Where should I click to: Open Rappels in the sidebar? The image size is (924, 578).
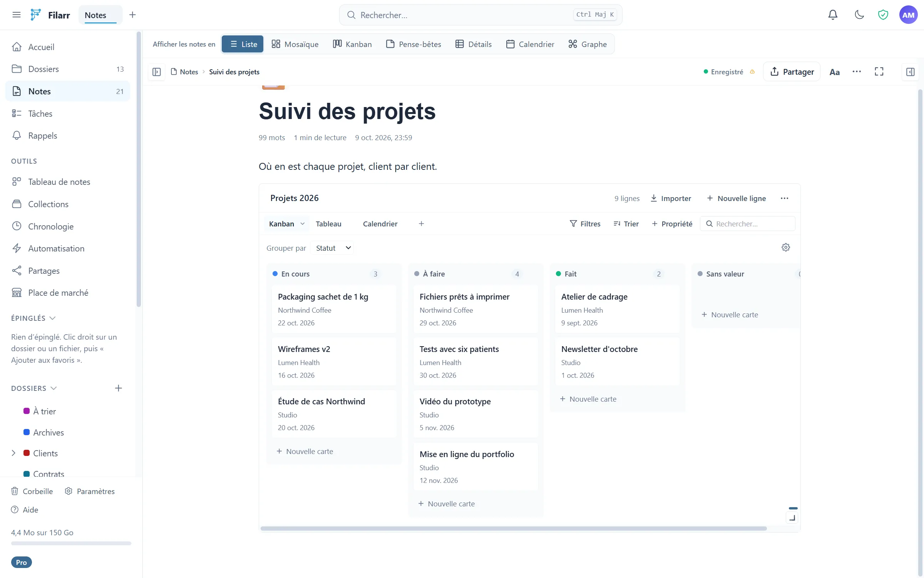[x=68, y=136]
